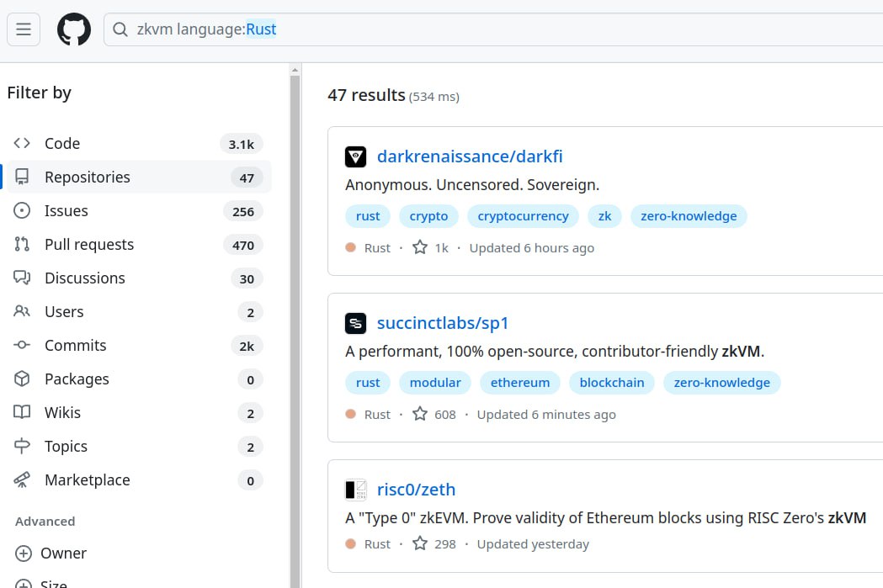The width and height of the screenshot is (883, 588).
Task: Select the Issues filter
Action: click(66, 211)
